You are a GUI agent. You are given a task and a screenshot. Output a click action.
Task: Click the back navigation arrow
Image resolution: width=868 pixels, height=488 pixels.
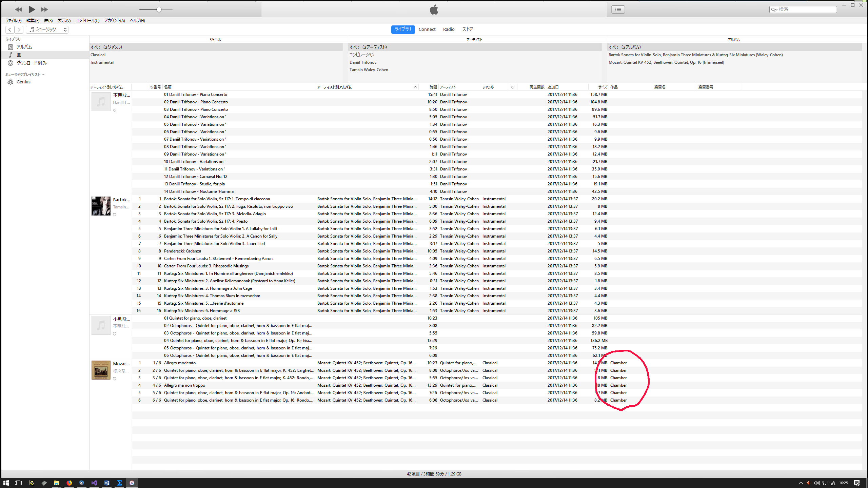(10, 29)
